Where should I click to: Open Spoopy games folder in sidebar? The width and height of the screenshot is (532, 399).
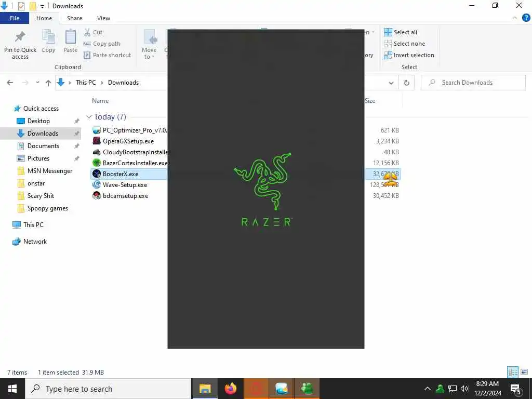[x=47, y=208]
